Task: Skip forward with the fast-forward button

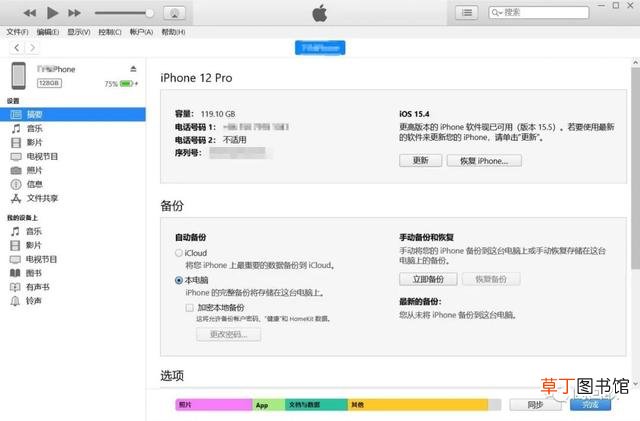Action: pos(74,13)
